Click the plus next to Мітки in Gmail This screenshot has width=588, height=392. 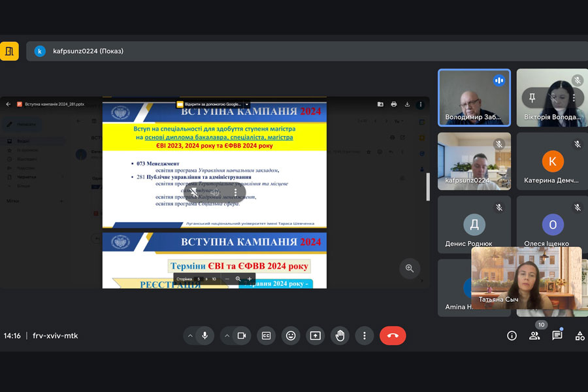61,201
